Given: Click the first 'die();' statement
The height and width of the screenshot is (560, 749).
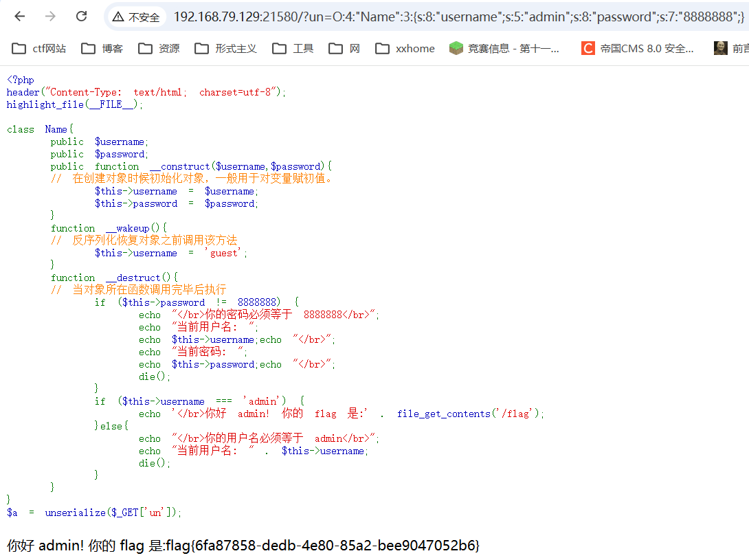Looking at the screenshot, I should point(155,377).
